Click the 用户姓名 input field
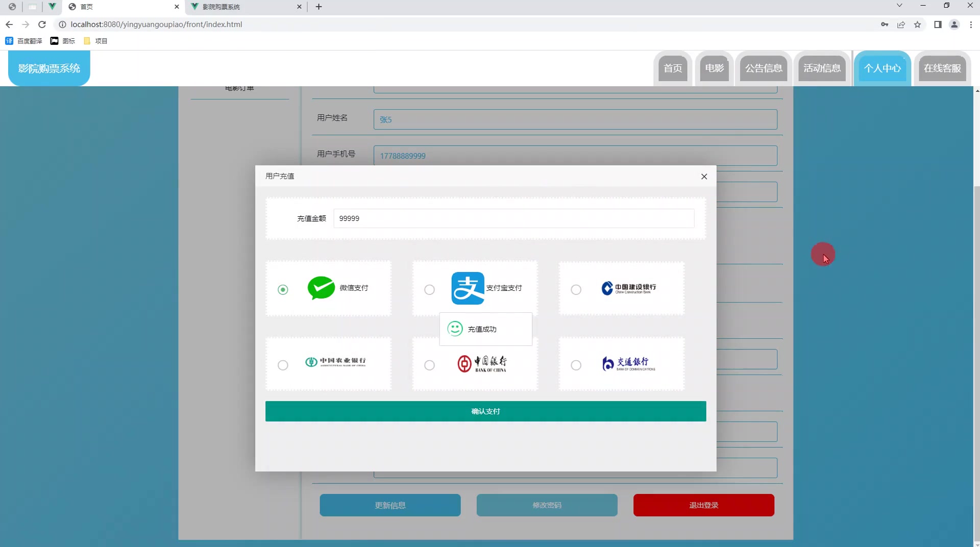 tap(575, 119)
